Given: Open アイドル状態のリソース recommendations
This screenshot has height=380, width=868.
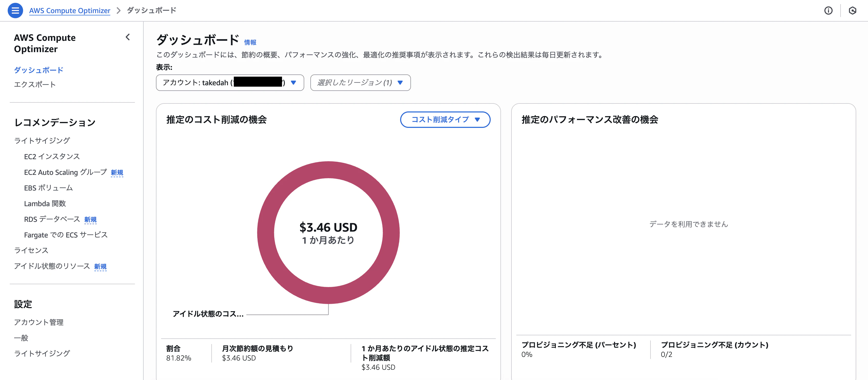Looking at the screenshot, I should (52, 266).
